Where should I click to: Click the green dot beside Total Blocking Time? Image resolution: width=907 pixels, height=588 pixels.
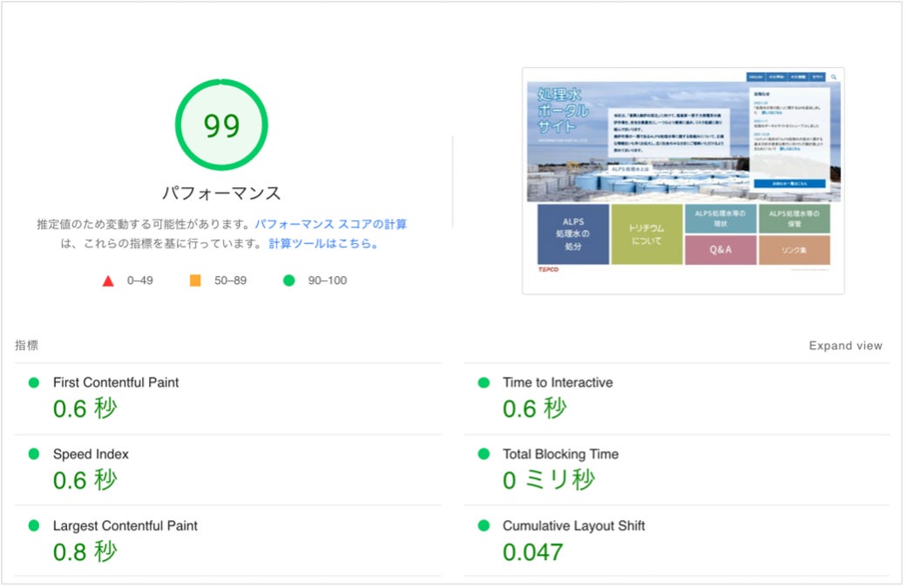[x=484, y=454]
